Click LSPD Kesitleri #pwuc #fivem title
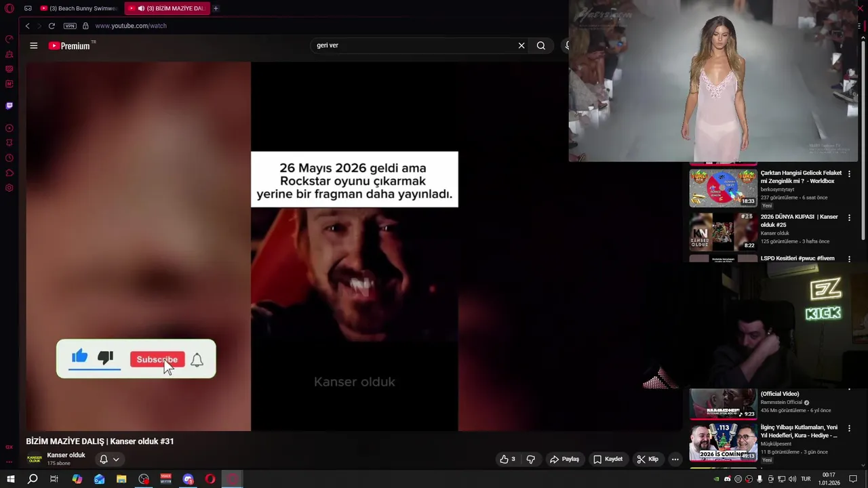This screenshot has height=488, width=868. click(797, 258)
